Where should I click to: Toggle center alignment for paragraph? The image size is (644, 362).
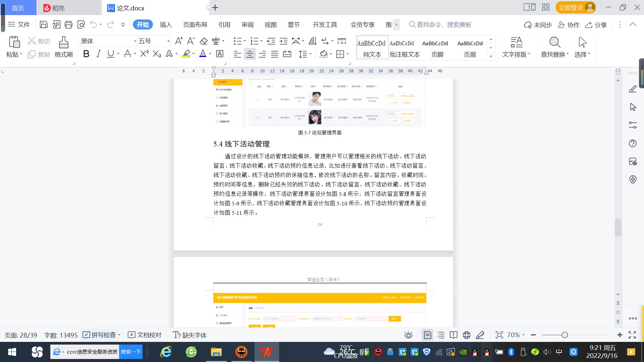pyautogui.click(x=250, y=54)
